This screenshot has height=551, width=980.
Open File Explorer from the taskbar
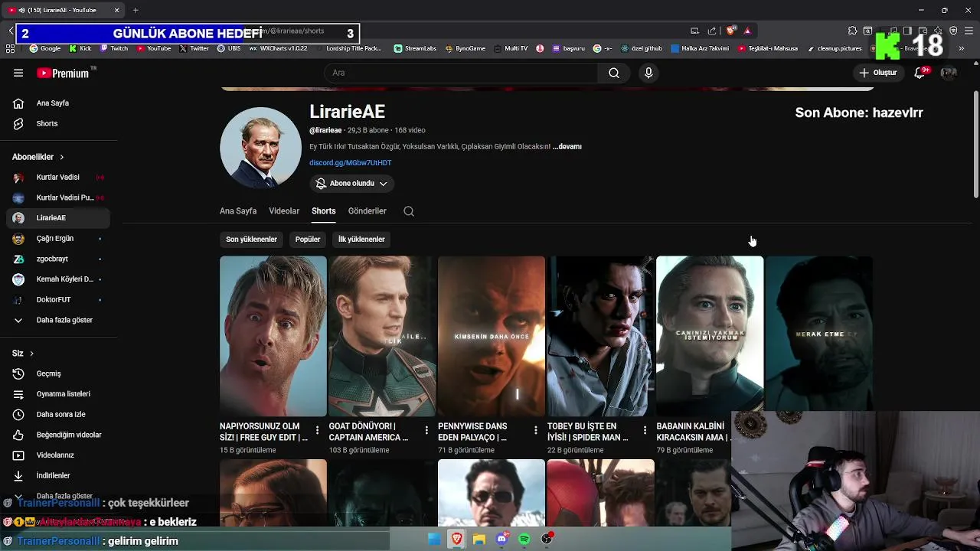(479, 539)
